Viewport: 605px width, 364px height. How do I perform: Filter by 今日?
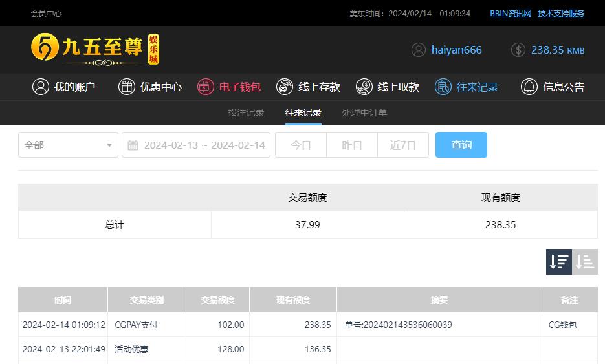(x=301, y=145)
